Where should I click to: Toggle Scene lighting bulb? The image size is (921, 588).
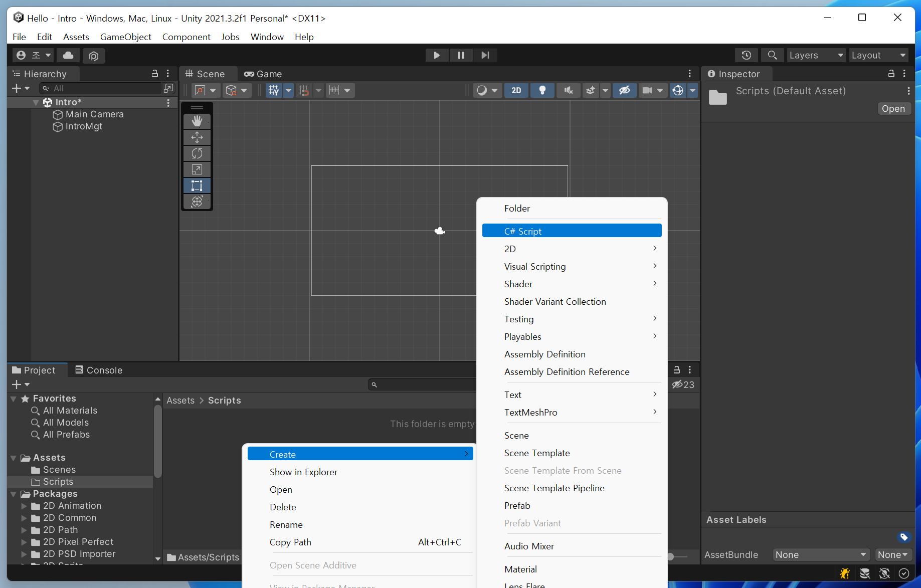pyautogui.click(x=542, y=90)
